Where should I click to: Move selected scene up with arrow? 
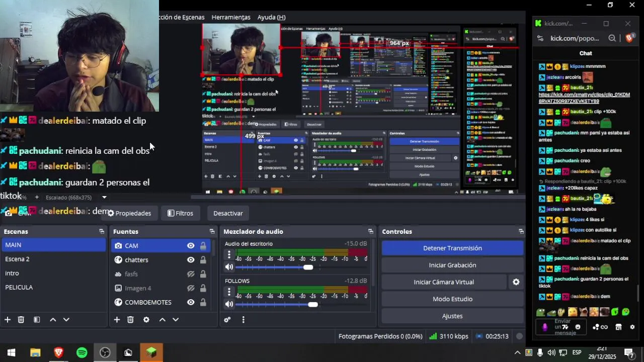click(x=53, y=320)
